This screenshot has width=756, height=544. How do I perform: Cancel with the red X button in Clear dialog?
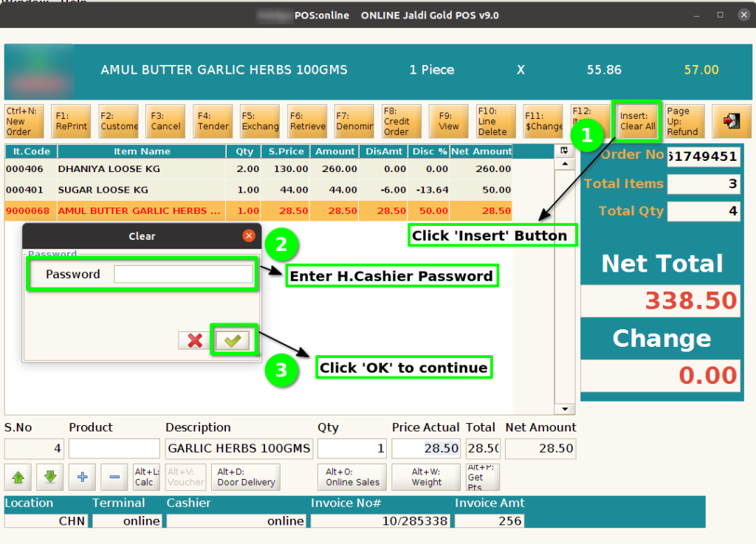195,341
